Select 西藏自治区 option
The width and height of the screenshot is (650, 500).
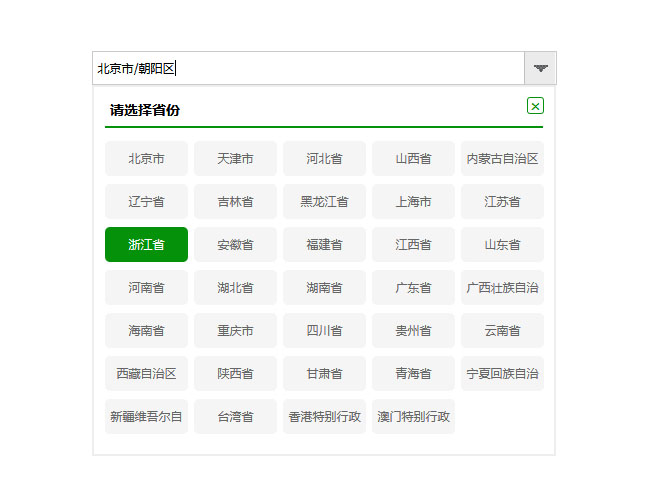[146, 373]
